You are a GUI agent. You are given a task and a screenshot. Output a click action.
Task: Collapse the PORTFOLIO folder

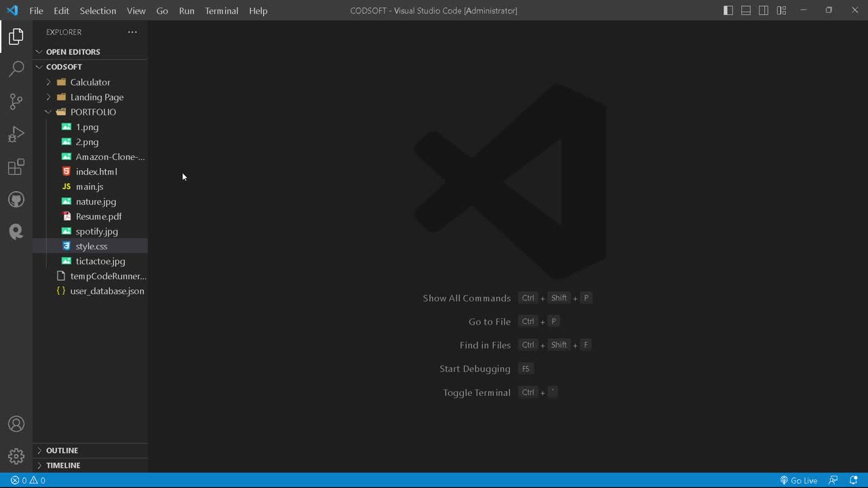pos(90,112)
